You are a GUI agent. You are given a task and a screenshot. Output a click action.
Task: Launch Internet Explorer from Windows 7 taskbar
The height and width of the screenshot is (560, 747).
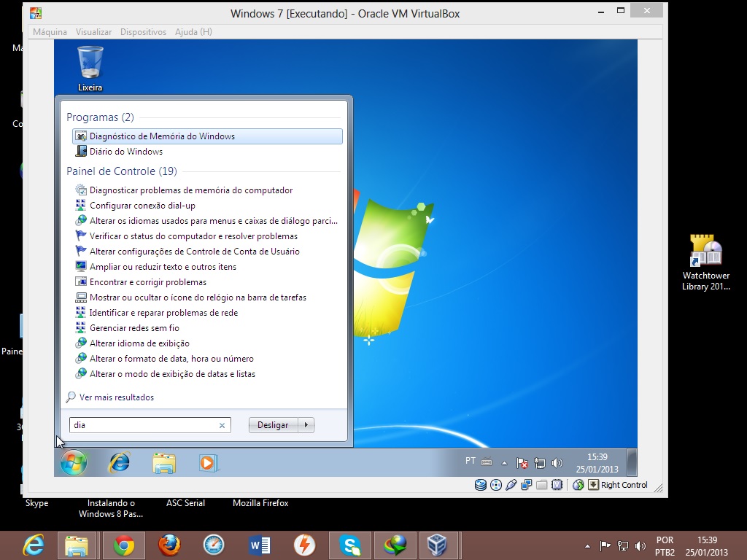[119, 463]
